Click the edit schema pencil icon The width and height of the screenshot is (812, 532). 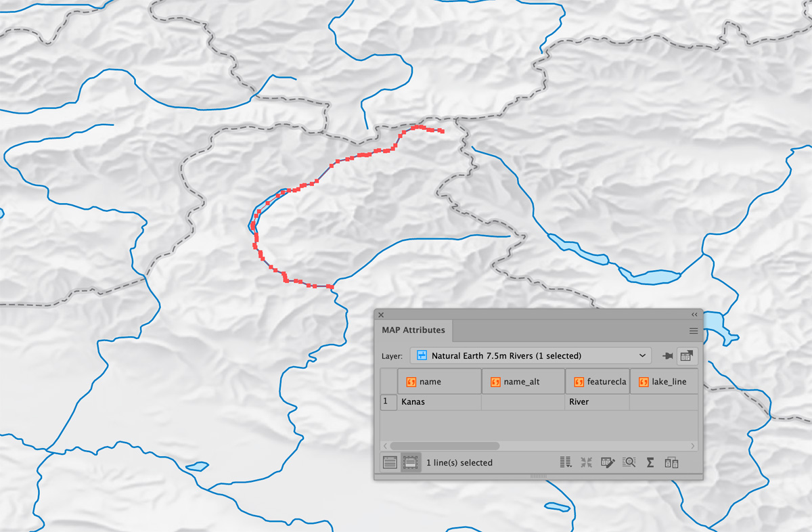[x=608, y=463]
